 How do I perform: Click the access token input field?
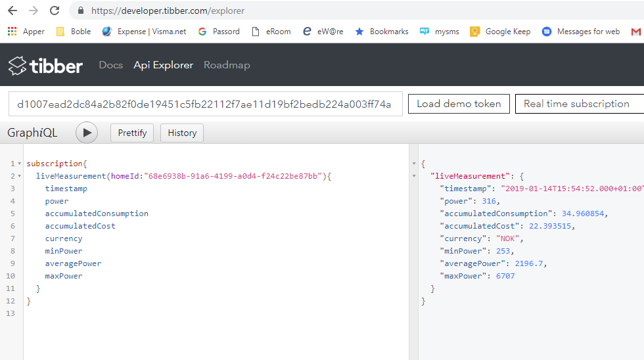coord(205,104)
